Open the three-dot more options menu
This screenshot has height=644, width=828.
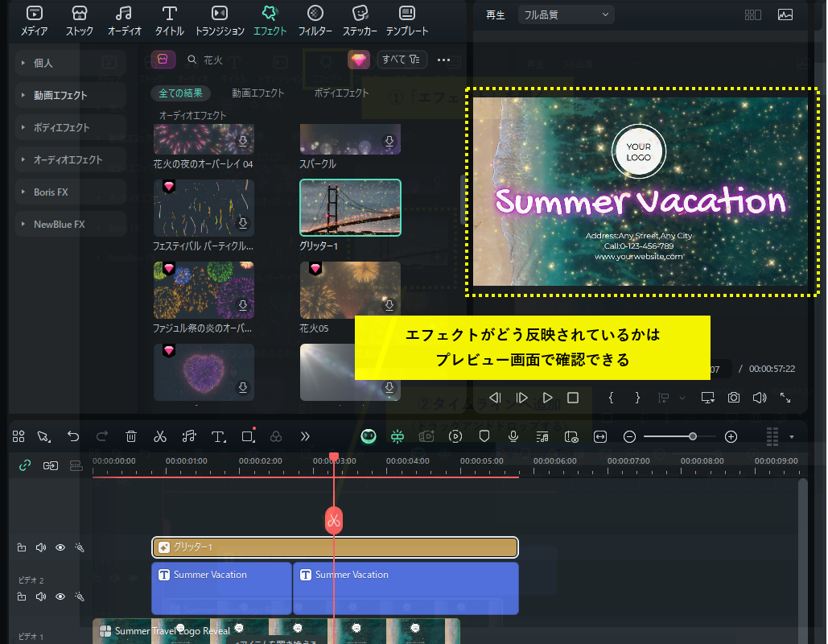pyautogui.click(x=443, y=60)
